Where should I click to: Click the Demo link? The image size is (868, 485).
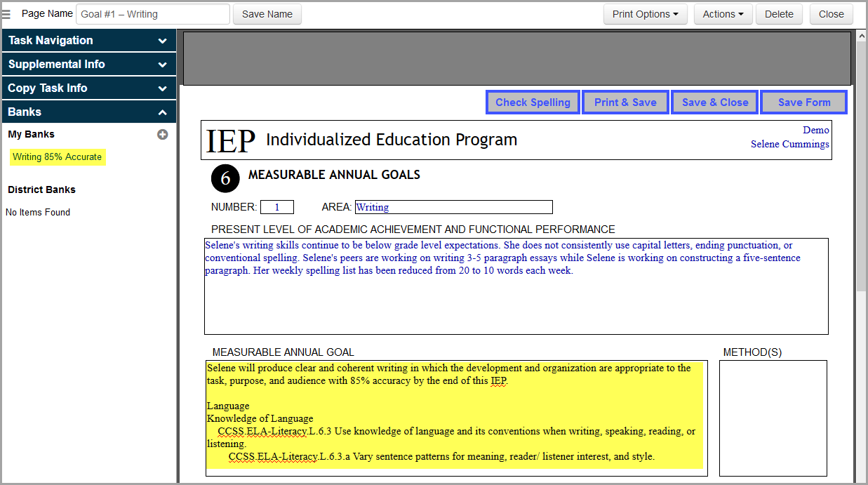(x=816, y=130)
